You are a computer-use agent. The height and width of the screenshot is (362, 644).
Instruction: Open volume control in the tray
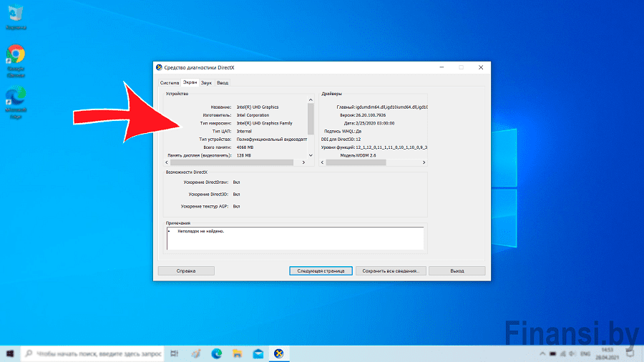[x=572, y=353]
